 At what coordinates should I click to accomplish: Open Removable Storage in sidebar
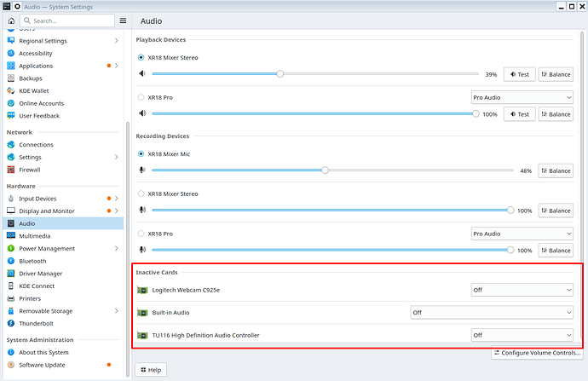[63, 311]
